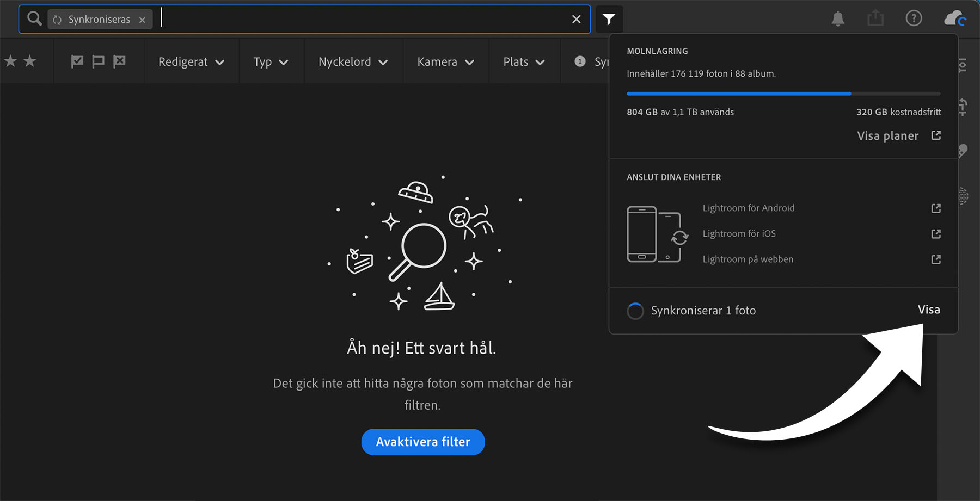The height and width of the screenshot is (501, 980).
Task: Click the notifications bell icon
Action: coord(837,19)
